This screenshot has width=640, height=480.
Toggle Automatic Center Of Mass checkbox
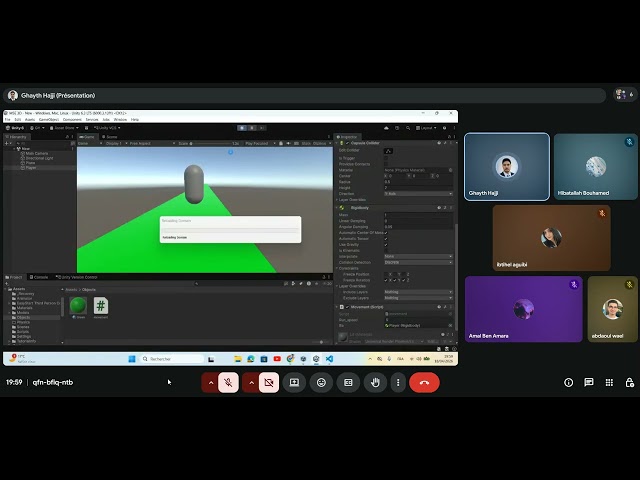[x=386, y=233]
